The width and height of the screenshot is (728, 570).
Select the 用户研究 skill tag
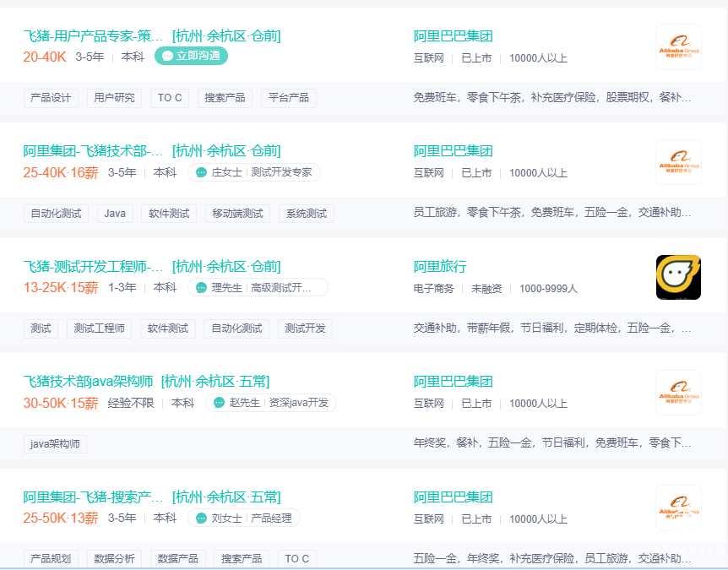tap(114, 98)
